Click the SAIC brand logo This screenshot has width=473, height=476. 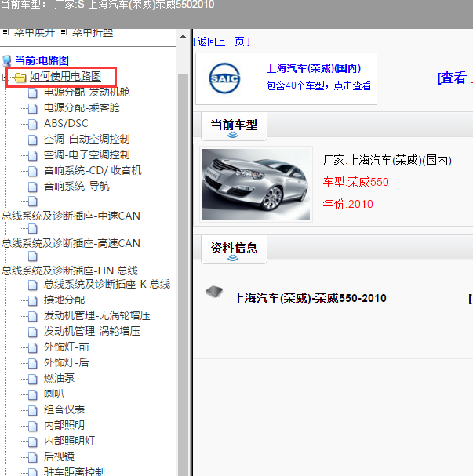224,78
